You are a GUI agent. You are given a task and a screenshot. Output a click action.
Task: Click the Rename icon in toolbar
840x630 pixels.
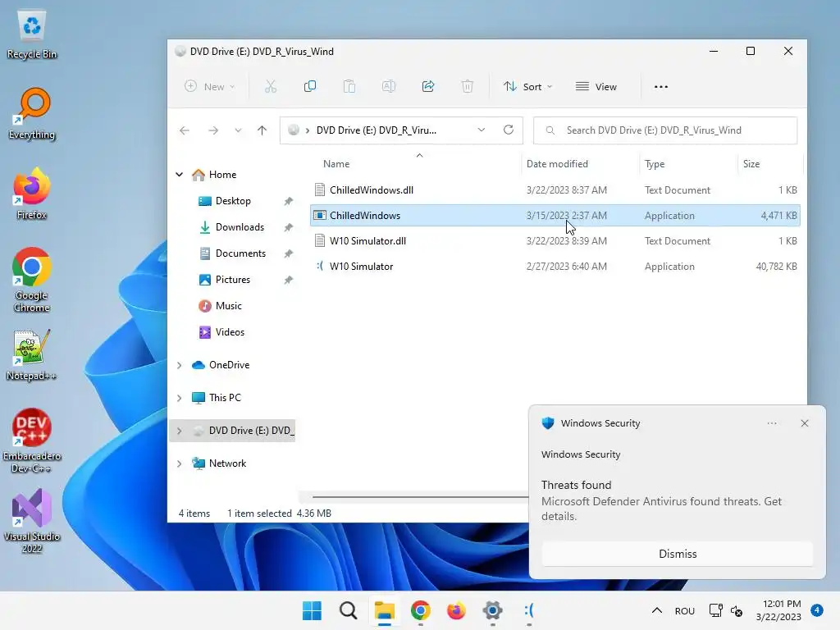(388, 86)
